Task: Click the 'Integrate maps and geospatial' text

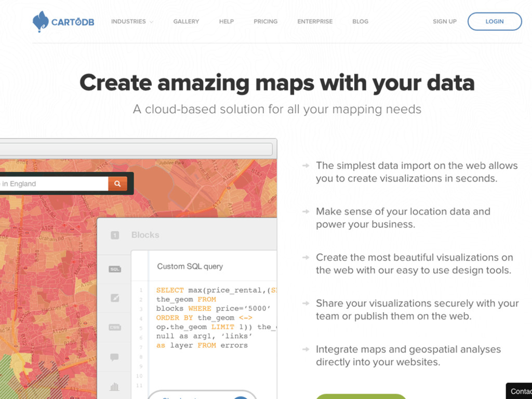Action: (408, 355)
